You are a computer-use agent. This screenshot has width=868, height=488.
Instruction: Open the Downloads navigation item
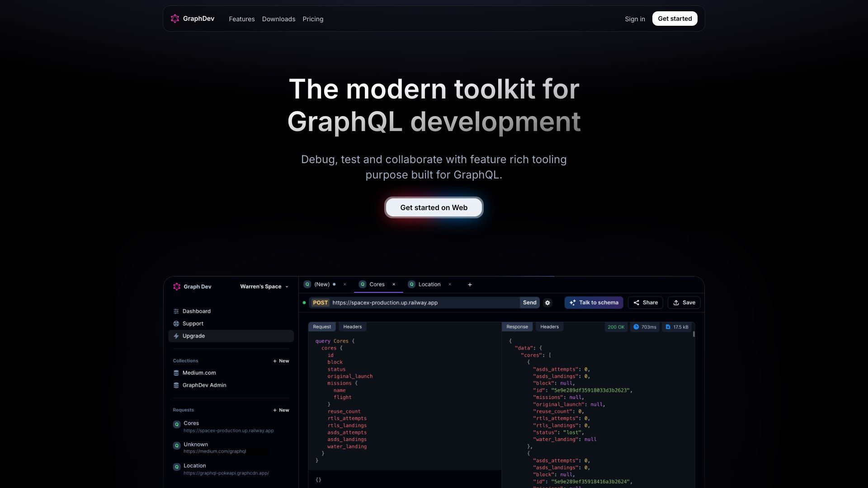click(278, 19)
